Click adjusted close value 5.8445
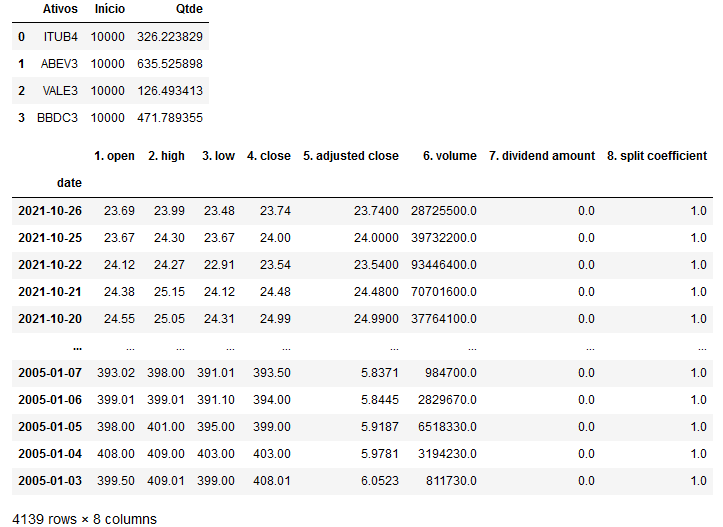This screenshot has height=527, width=723. (x=379, y=400)
